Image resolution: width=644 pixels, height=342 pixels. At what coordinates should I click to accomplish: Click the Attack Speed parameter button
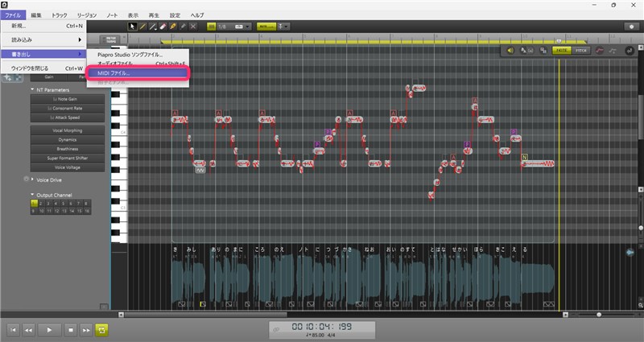pyautogui.click(x=68, y=117)
